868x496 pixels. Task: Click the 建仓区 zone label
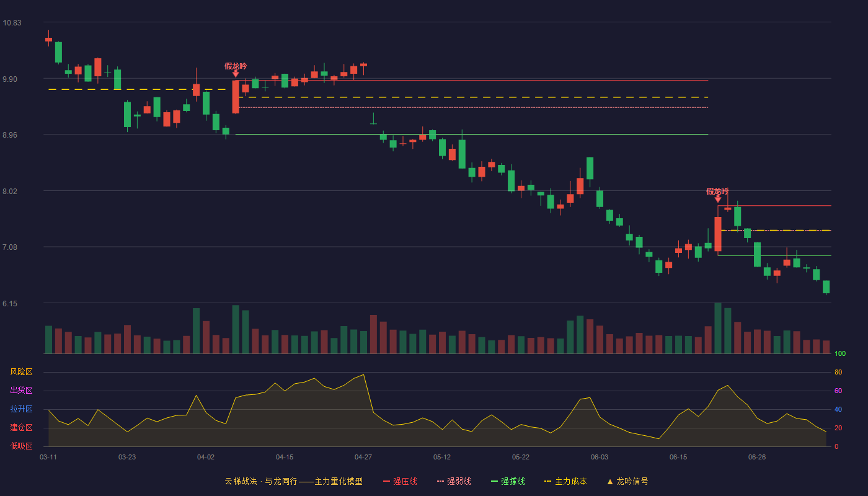[x=22, y=428]
